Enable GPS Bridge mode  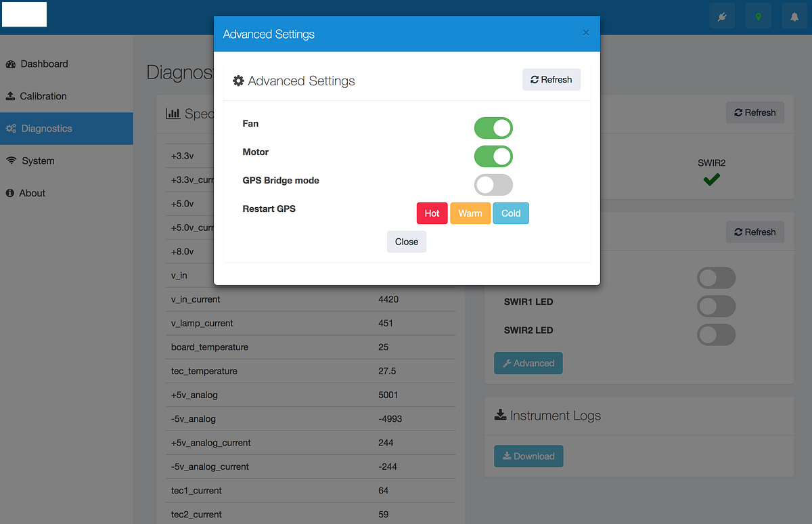coord(493,185)
